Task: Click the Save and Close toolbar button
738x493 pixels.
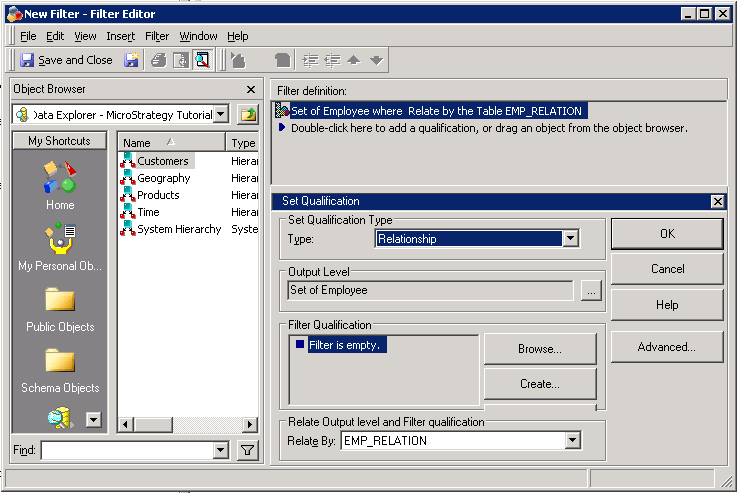Action: [66, 60]
